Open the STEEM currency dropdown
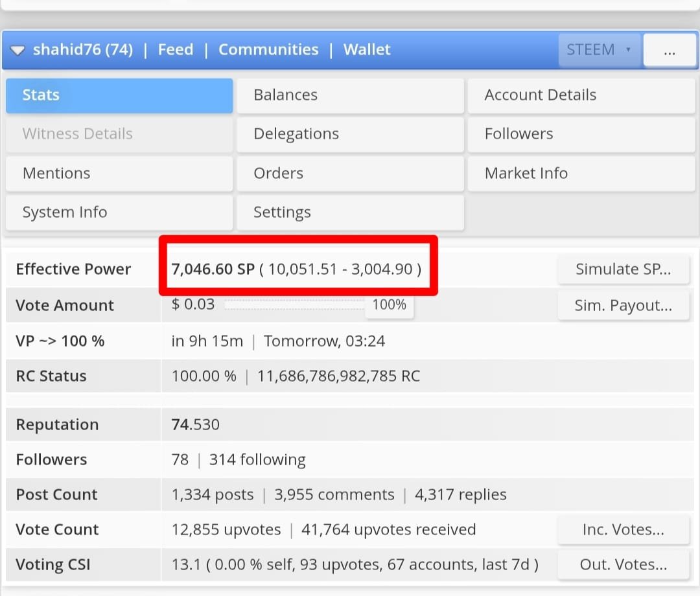700x596 pixels. 600,50
